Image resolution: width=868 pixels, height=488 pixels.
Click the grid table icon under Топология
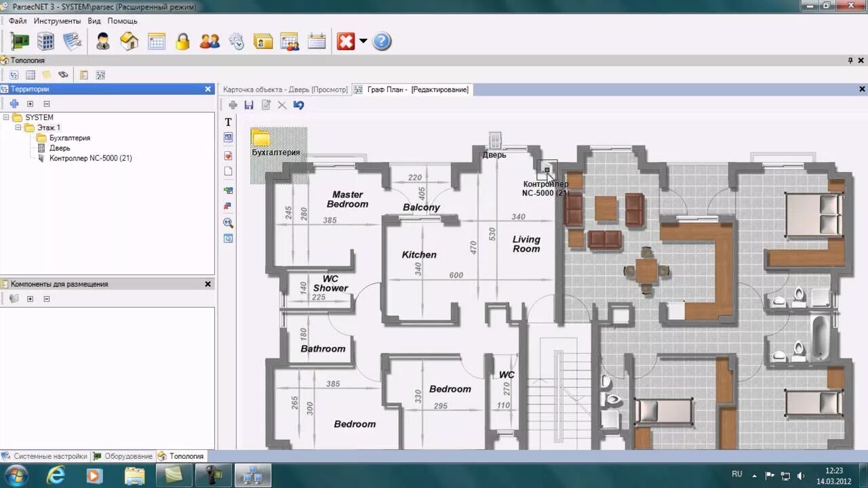coord(31,75)
